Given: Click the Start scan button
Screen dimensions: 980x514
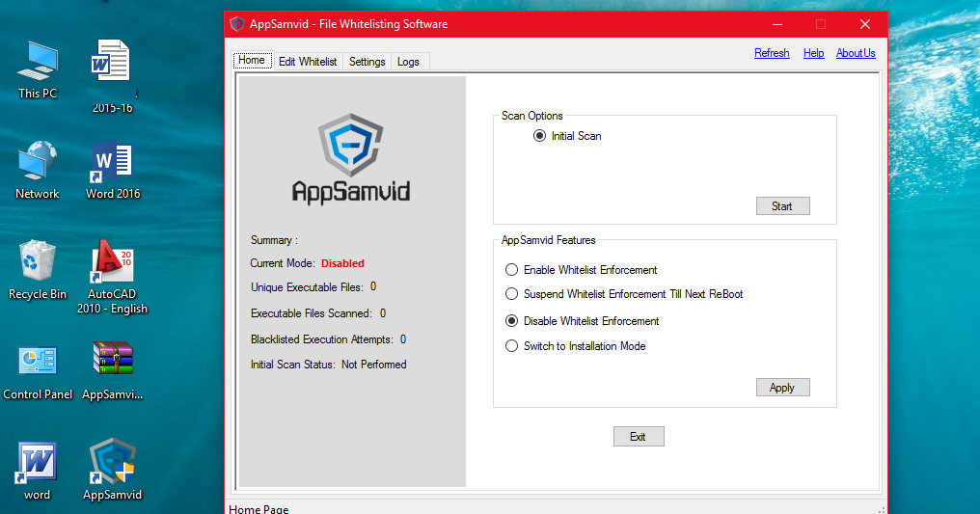Looking at the screenshot, I should 782,206.
